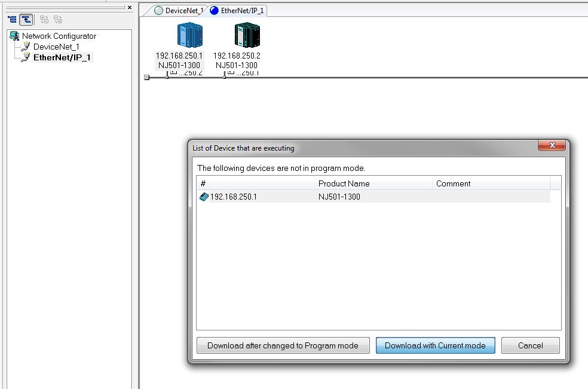Image resolution: width=588 pixels, height=389 pixels.
Task: Select the NJ501-1300 device at 192.168.250.1
Action: [189, 35]
